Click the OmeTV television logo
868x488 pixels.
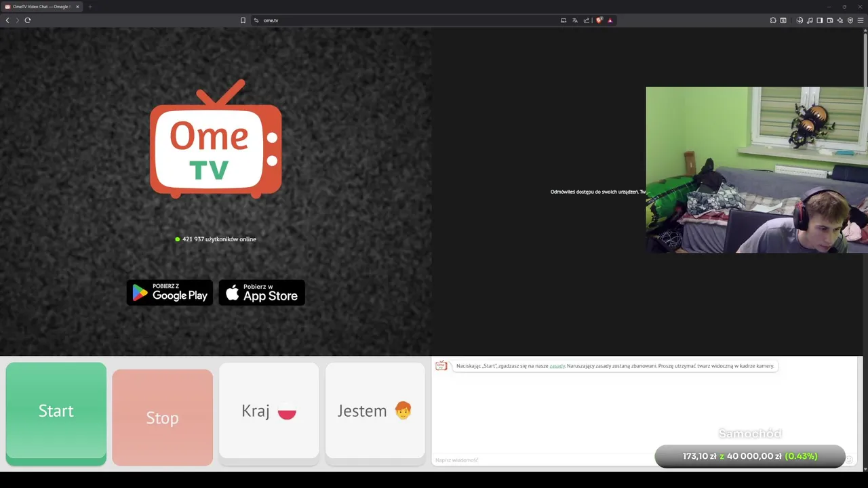pos(216,139)
